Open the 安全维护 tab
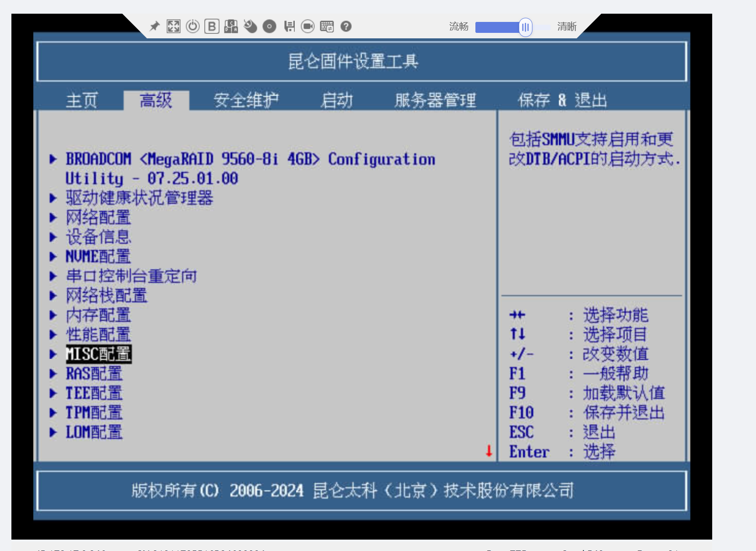Image resolution: width=756 pixels, height=551 pixels. [x=246, y=100]
